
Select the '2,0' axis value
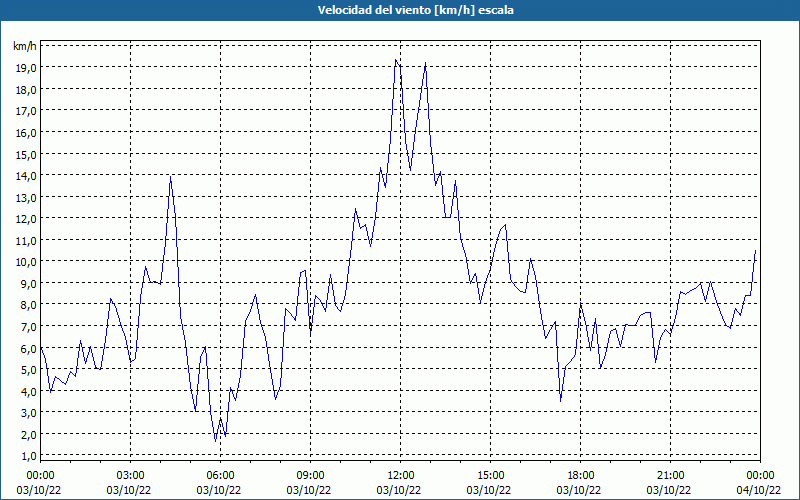pos(29,435)
